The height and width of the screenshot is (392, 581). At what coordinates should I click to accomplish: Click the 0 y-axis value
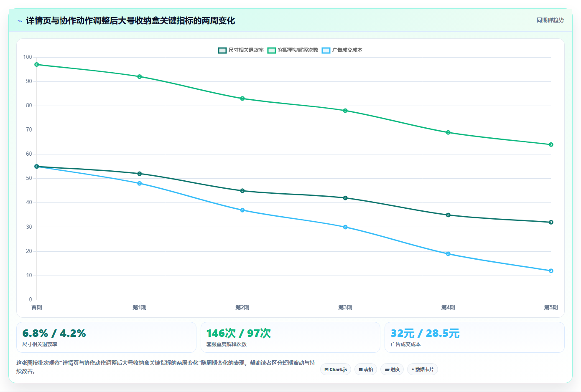coord(31,299)
